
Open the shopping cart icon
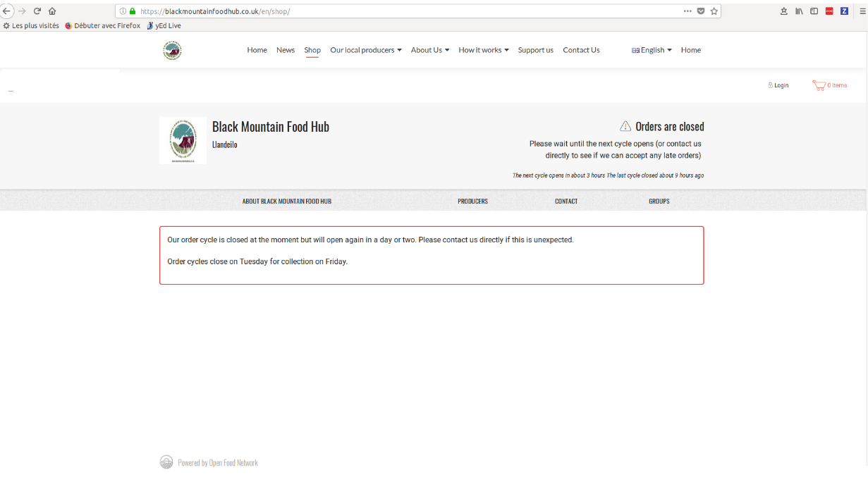(819, 85)
